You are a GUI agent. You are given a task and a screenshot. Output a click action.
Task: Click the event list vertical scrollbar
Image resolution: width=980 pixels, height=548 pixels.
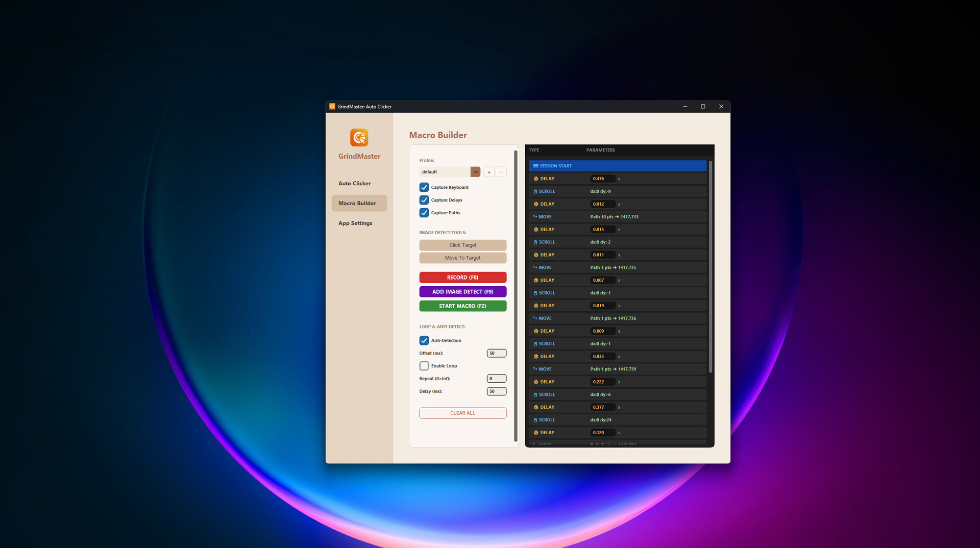click(710, 267)
